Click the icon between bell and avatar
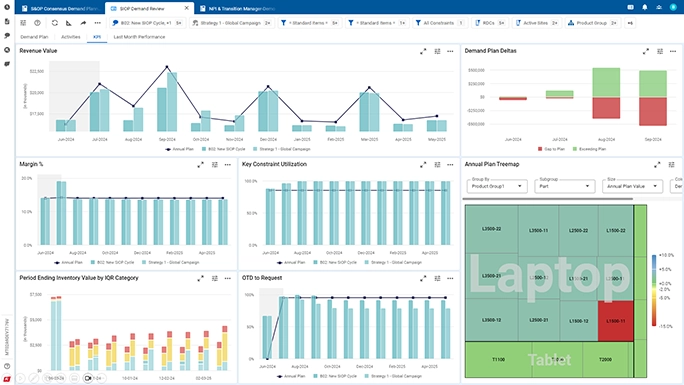This screenshot has width=684, height=385. (x=659, y=7)
